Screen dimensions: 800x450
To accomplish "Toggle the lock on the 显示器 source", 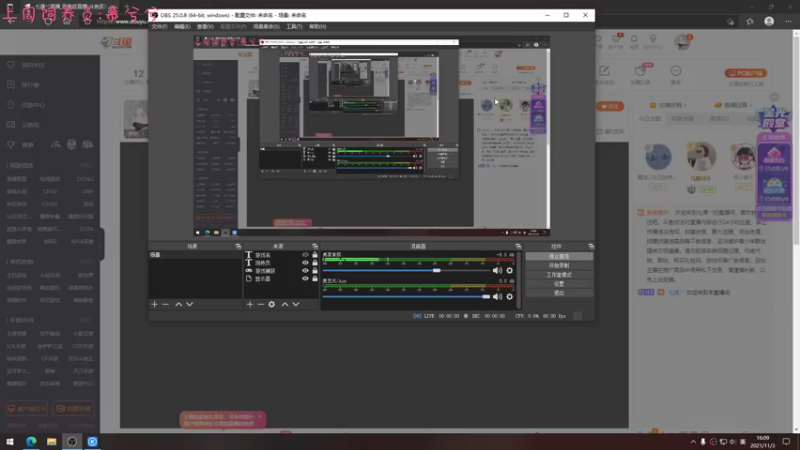I will pyautogui.click(x=315, y=279).
